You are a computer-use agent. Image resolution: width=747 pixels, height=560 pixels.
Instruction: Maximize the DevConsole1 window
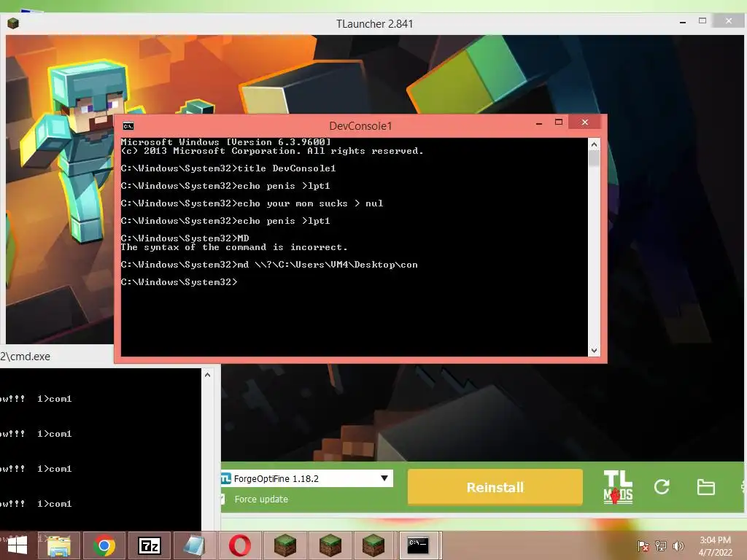point(559,122)
